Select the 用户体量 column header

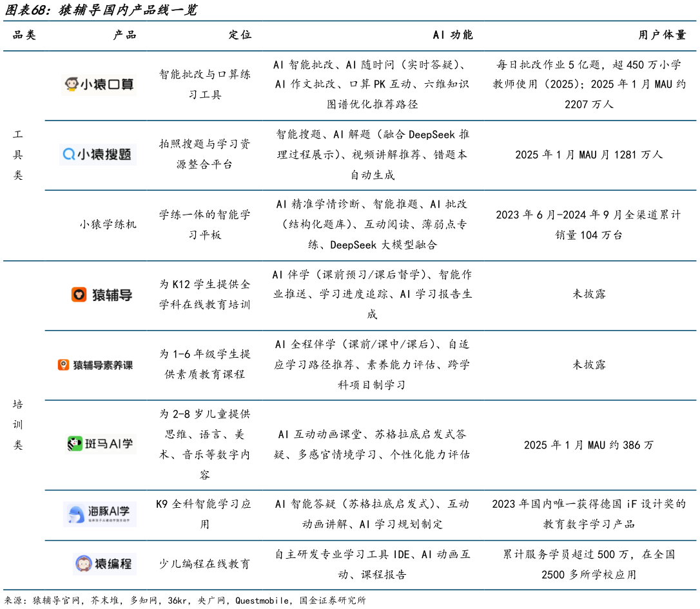662,35
